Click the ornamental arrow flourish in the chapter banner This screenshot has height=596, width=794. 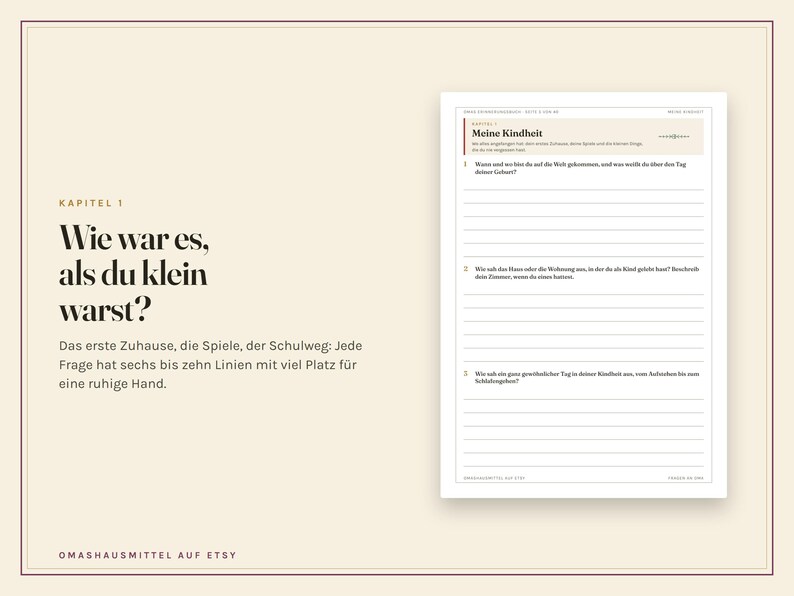[673, 137]
